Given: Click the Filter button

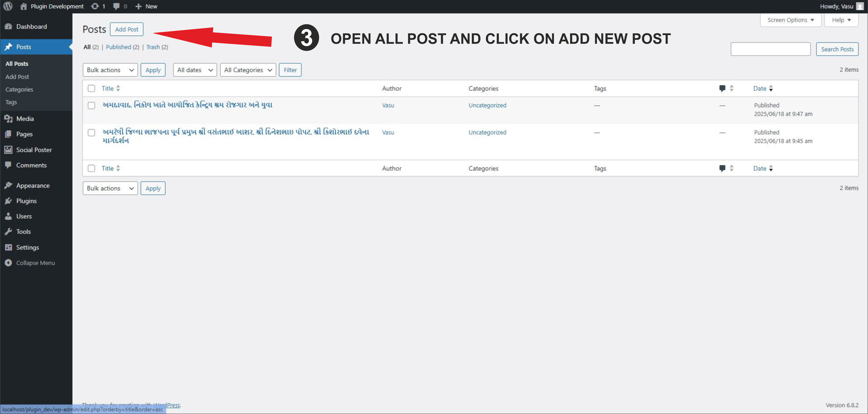Looking at the screenshot, I should pos(290,70).
